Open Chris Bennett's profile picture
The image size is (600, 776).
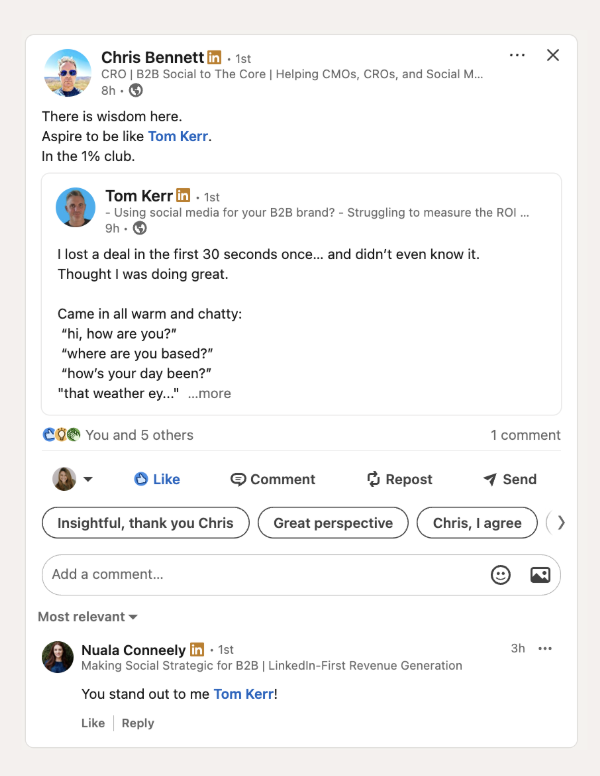click(x=68, y=73)
